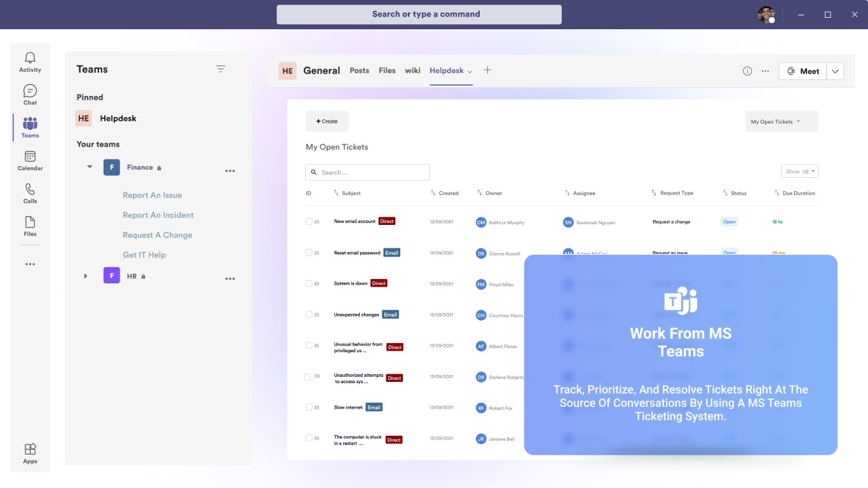Show channel info icon
The image size is (868, 488).
(x=747, y=71)
